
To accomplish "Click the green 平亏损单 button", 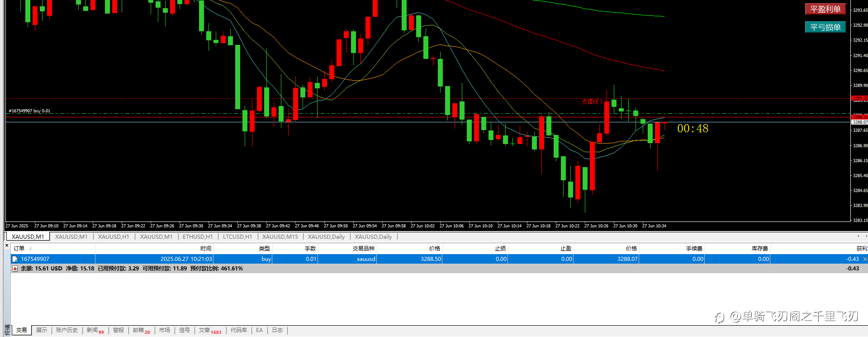I will coord(825,27).
